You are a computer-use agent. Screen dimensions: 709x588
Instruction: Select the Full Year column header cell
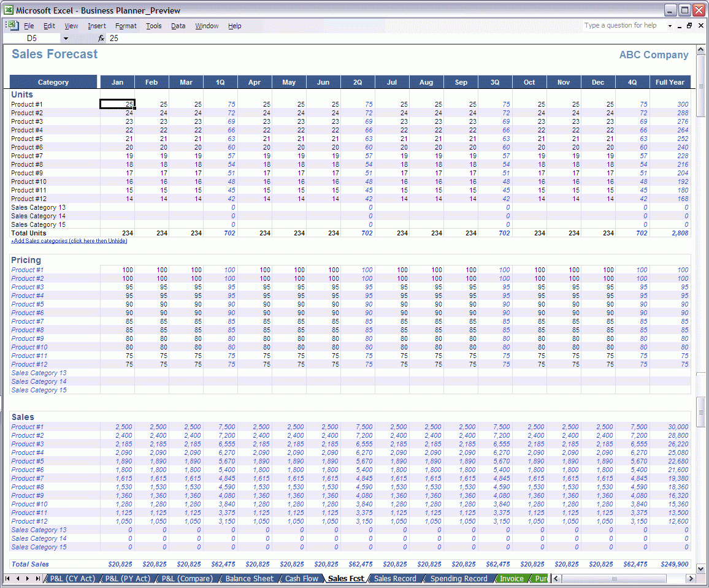tap(670, 82)
